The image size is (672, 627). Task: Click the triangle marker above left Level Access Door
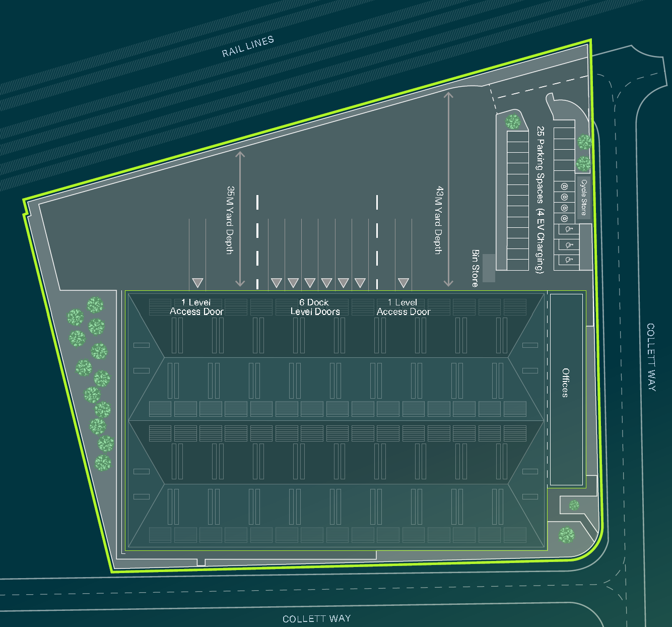197,283
